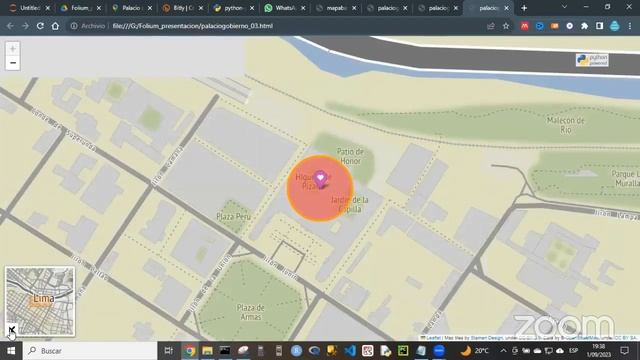Toggle the browser side panel
This screenshot has width=640, height=360.
tap(599, 26)
